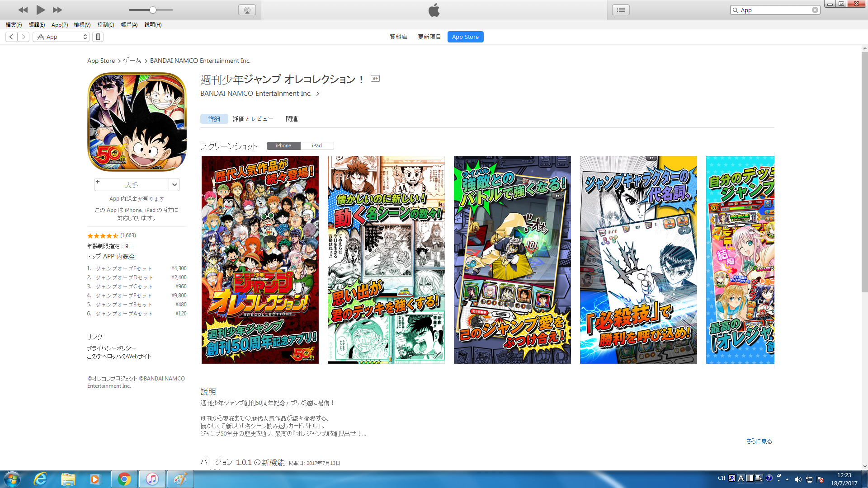Open the 帳戶(A) menu
This screenshot has width=868, height=488.
click(x=129, y=25)
